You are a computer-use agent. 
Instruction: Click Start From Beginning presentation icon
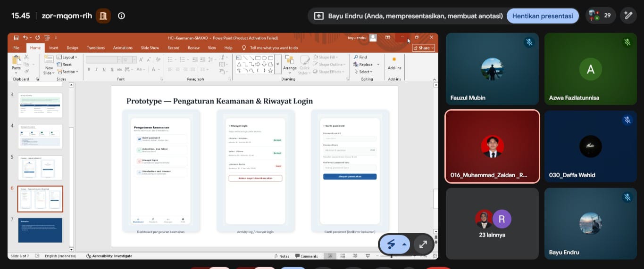(x=47, y=38)
